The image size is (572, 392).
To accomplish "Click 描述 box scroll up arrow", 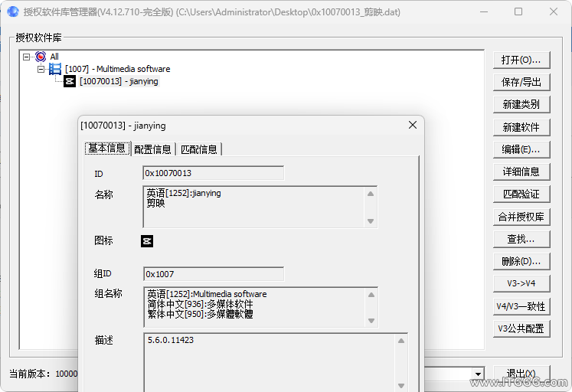I will (401, 341).
